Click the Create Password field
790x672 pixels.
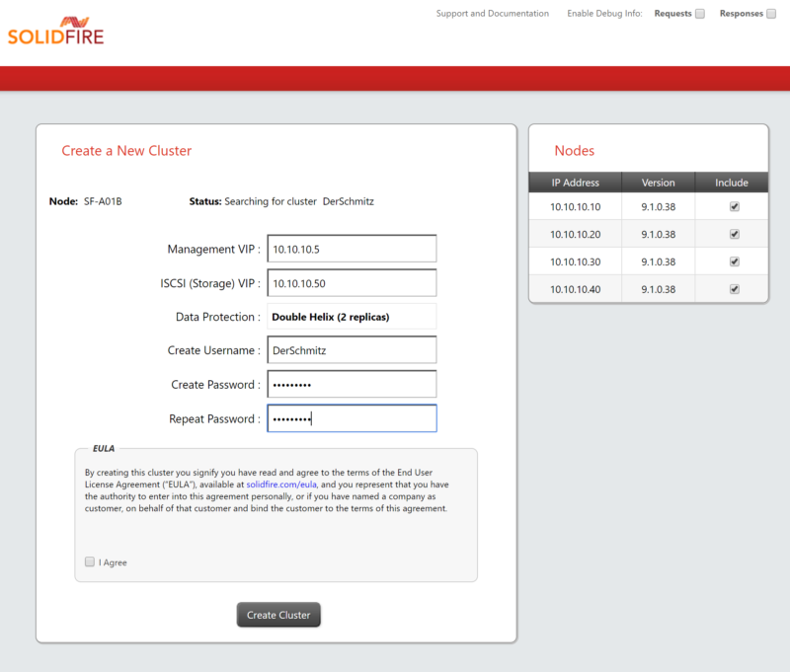[352, 384]
